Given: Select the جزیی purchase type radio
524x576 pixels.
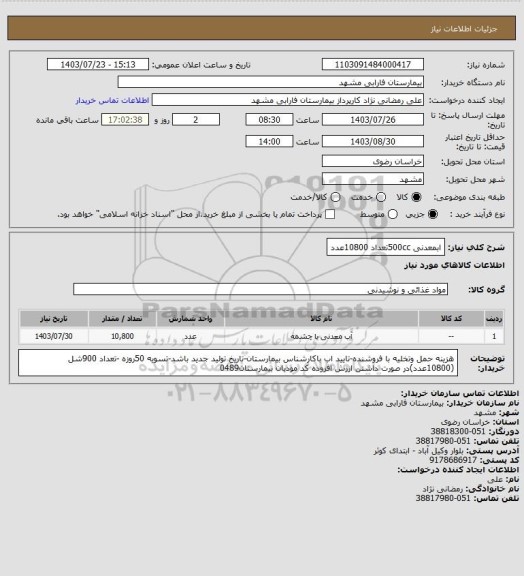Looking at the screenshot, I should coord(434,214).
